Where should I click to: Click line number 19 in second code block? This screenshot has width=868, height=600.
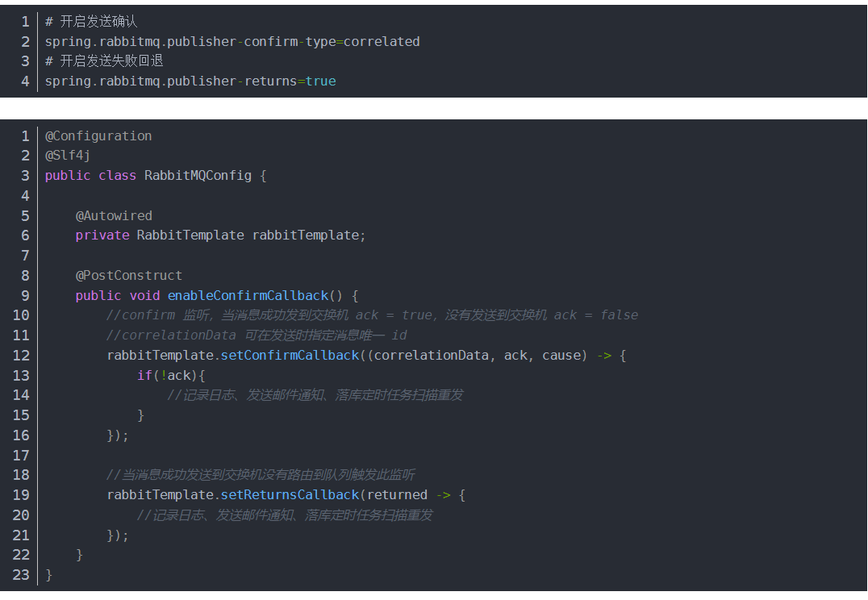pos(21,495)
